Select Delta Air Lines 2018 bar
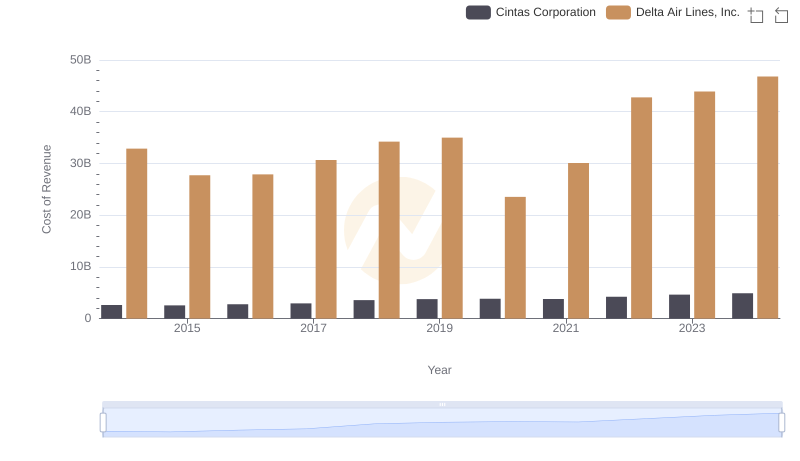This screenshot has width=800, height=461. 389,230
